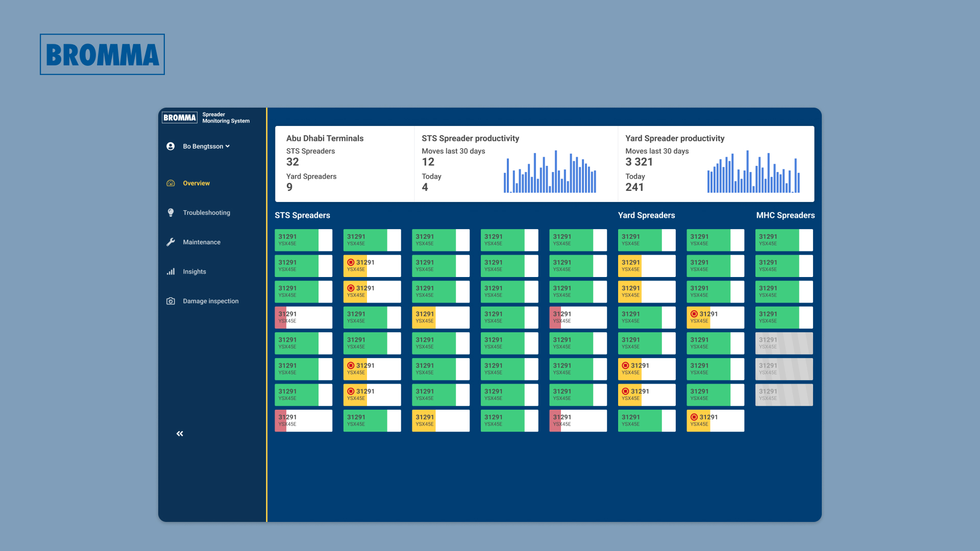Viewport: 980px width, 551px height.
Task: Open the Insights menu label
Action: pos(194,272)
